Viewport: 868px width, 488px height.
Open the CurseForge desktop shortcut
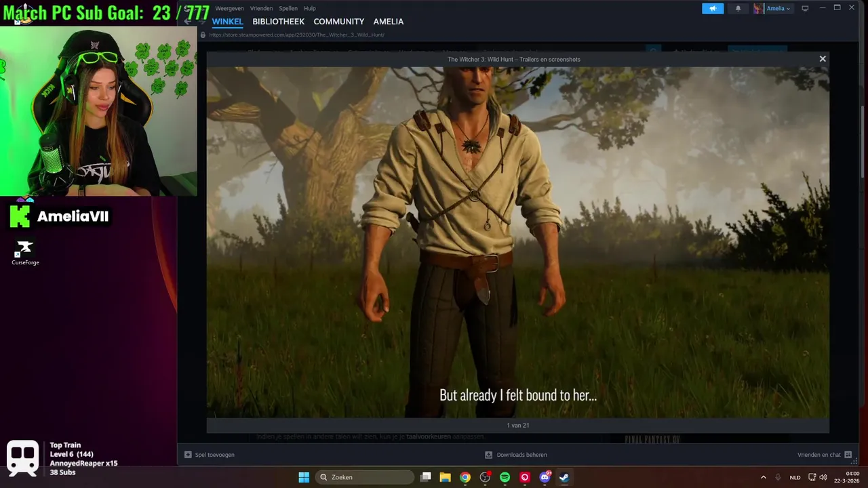click(x=25, y=253)
